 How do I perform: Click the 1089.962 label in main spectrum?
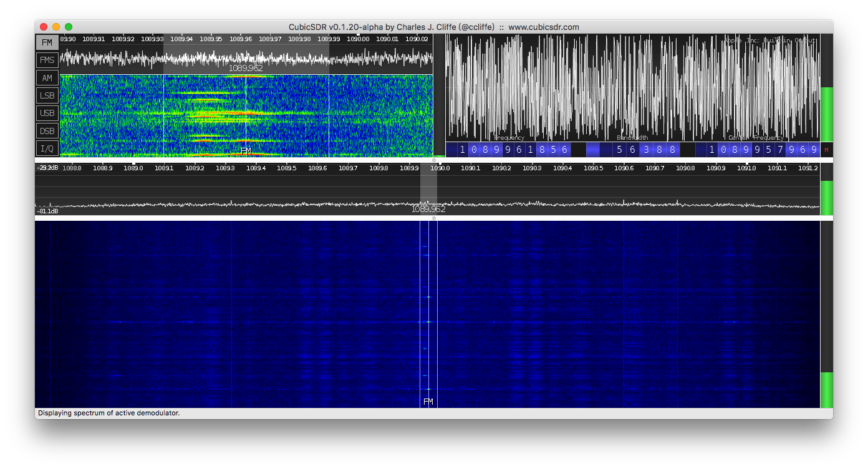coord(428,210)
